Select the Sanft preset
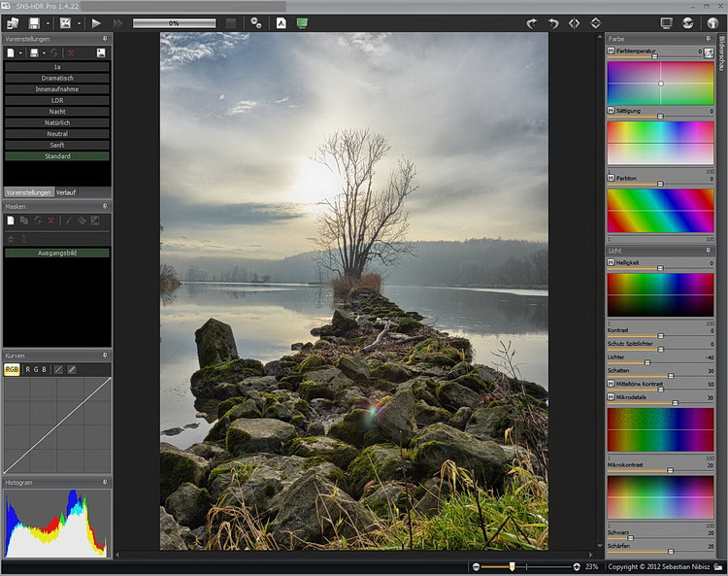Image resolution: width=728 pixels, height=576 pixels. pyautogui.click(x=57, y=145)
